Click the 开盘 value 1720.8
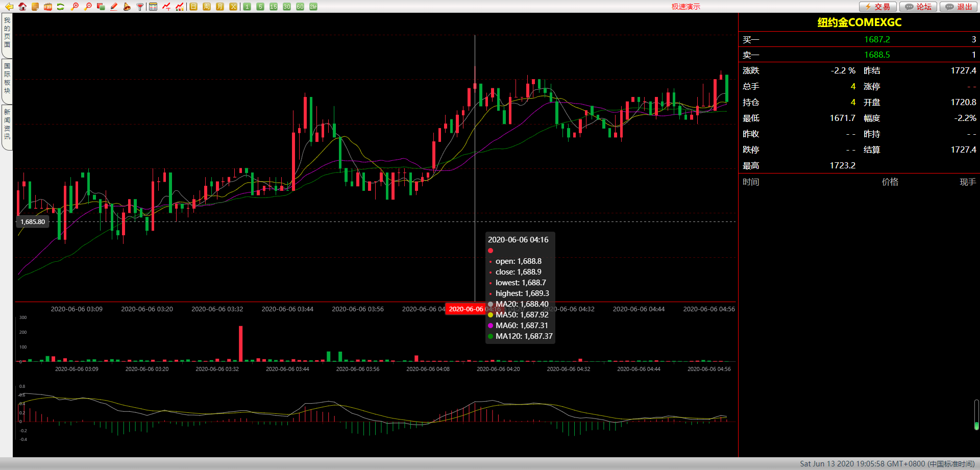 tap(964, 102)
